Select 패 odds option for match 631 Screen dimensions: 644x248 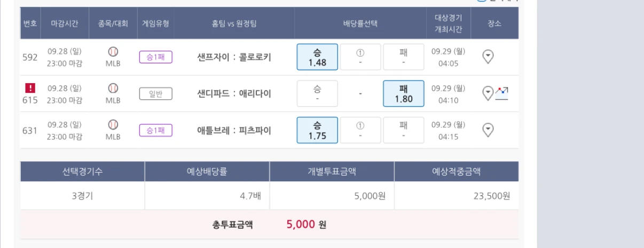pyautogui.click(x=404, y=130)
